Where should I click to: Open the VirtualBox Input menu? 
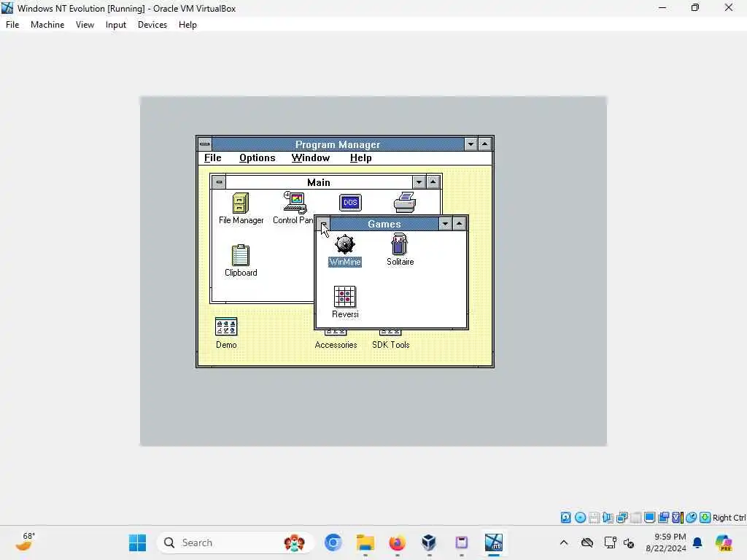pyautogui.click(x=116, y=25)
